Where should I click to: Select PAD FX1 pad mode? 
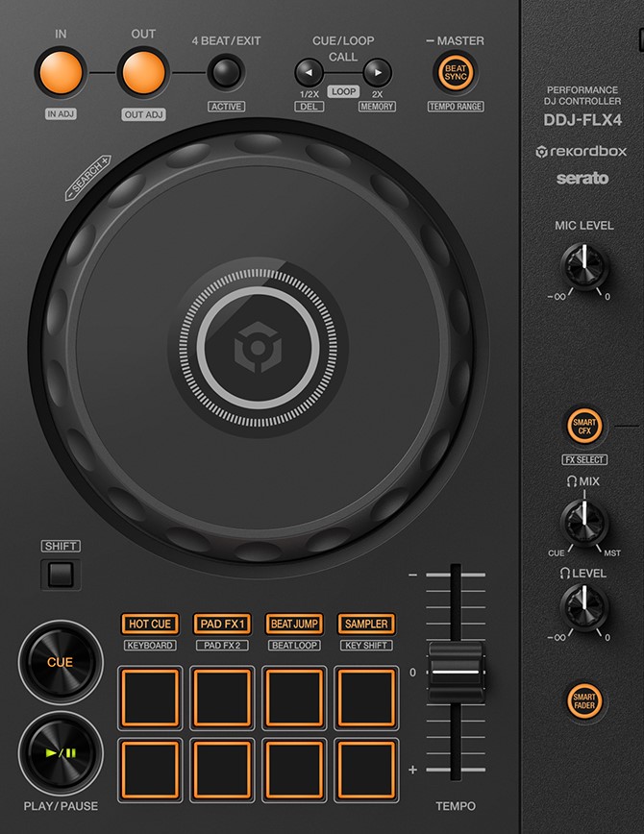tap(222, 624)
